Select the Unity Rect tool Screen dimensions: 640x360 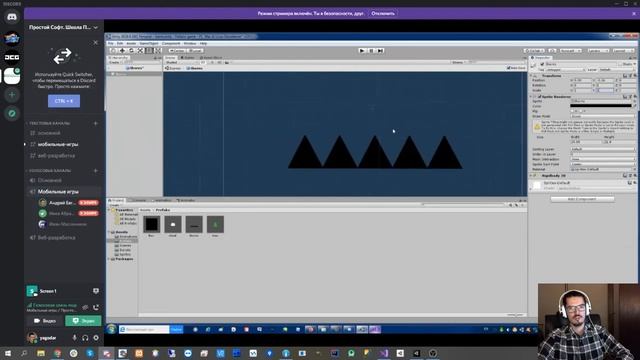coord(149,51)
